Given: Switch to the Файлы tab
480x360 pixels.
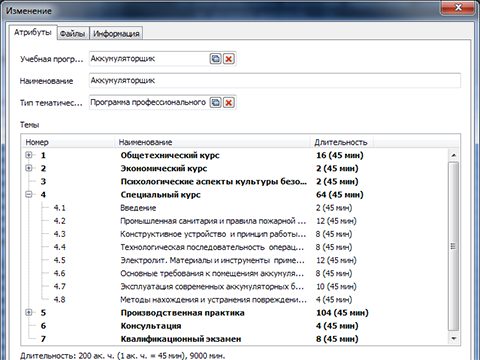Looking at the screenshot, I should coord(73,33).
